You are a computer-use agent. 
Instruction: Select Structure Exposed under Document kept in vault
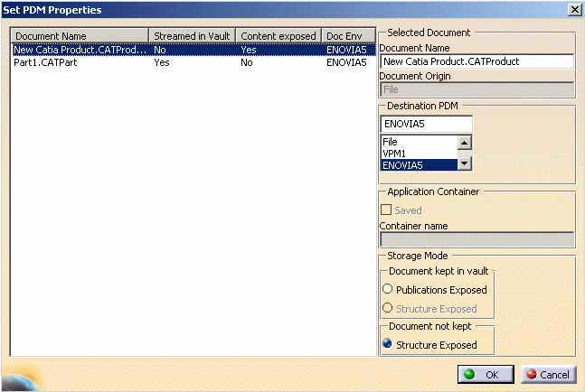tap(388, 307)
